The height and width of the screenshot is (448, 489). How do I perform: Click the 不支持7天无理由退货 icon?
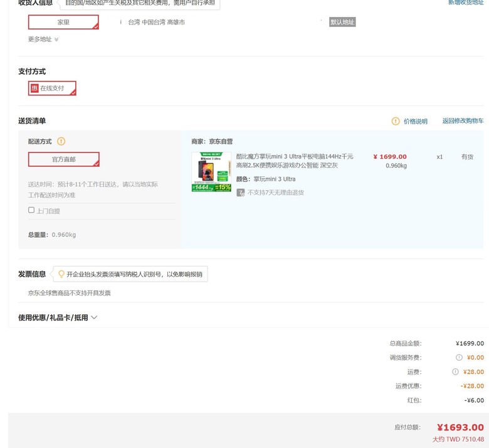click(x=241, y=193)
